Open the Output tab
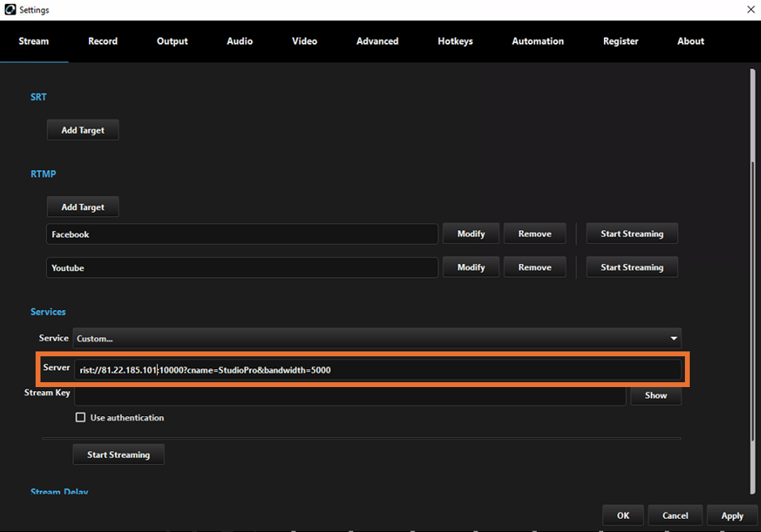Screen dimensions: 761x532 172,40
